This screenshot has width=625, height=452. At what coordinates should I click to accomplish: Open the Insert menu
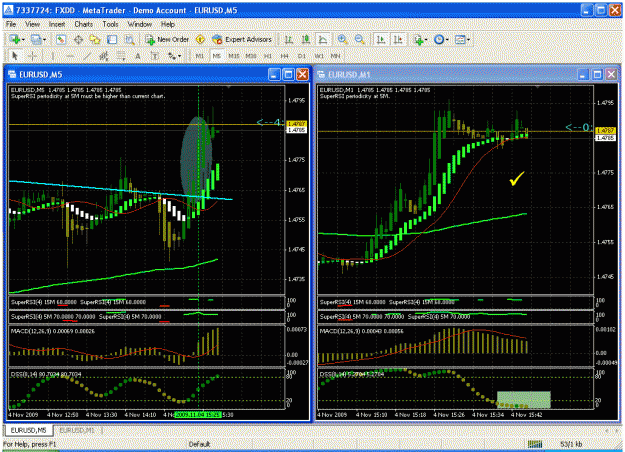pos(57,24)
